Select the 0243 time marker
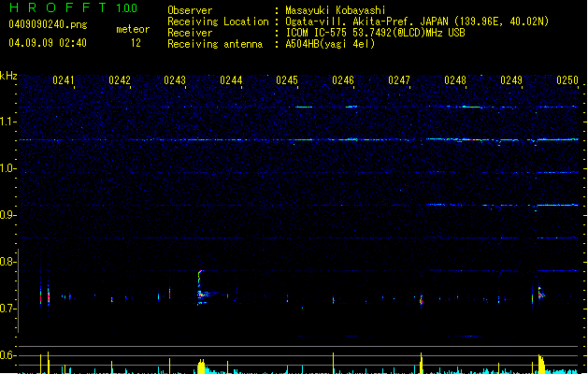This screenshot has width=588, height=374. click(175, 81)
